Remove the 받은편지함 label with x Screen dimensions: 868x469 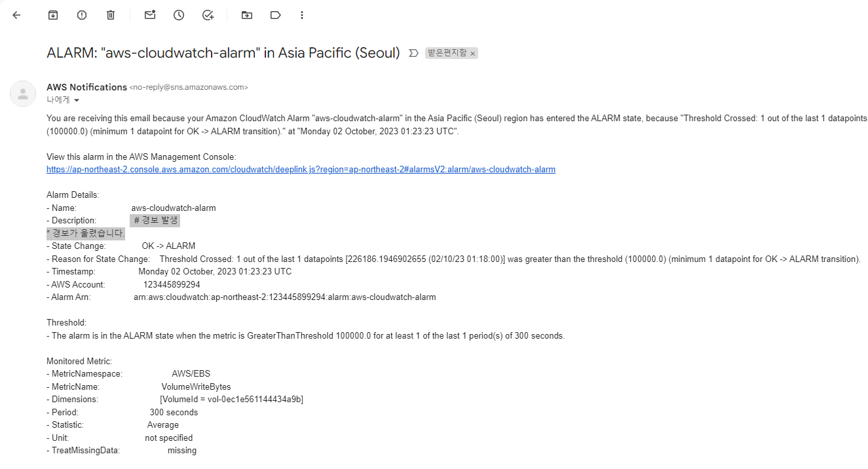pos(472,54)
